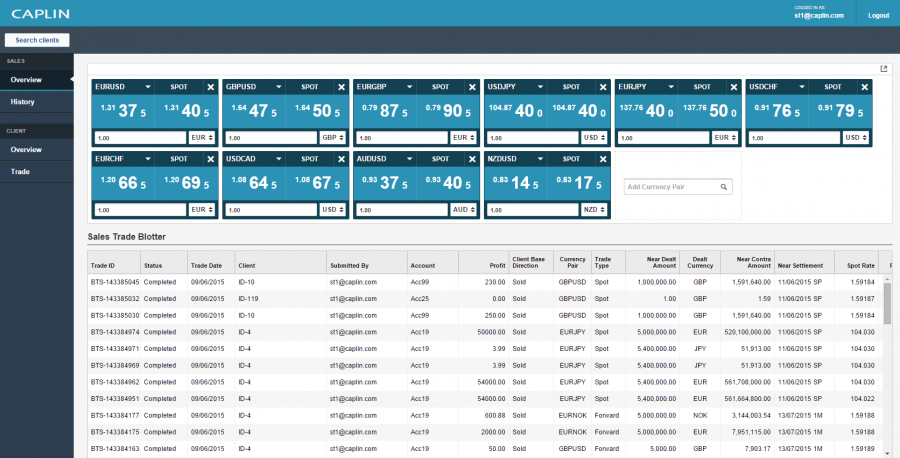Close the NZDUSD tile
Image resolution: width=900 pixels, height=458 pixels.
(x=603, y=159)
